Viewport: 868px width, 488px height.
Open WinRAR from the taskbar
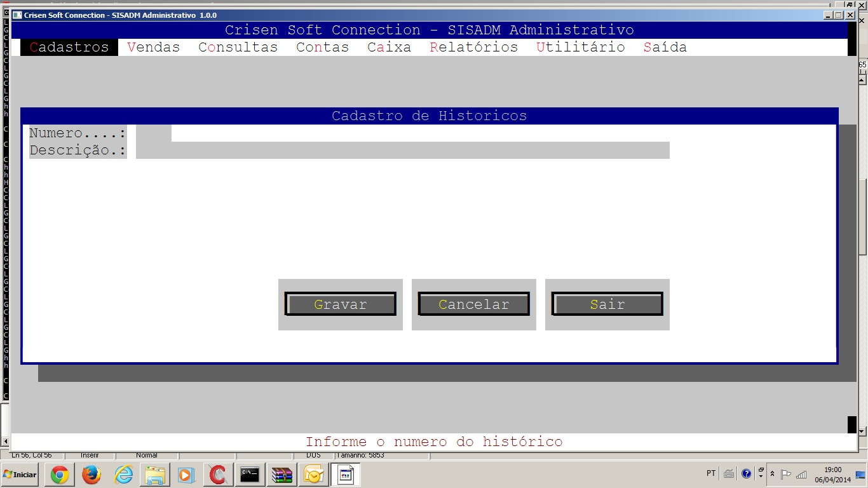[x=281, y=475]
